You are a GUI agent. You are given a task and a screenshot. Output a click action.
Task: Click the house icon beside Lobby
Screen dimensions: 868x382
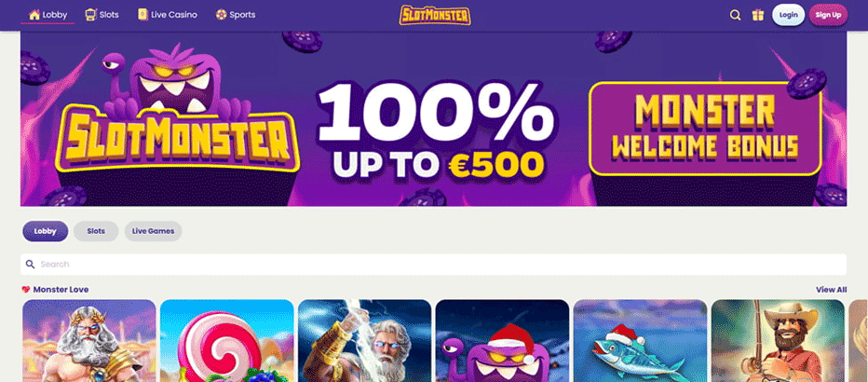pyautogui.click(x=34, y=14)
